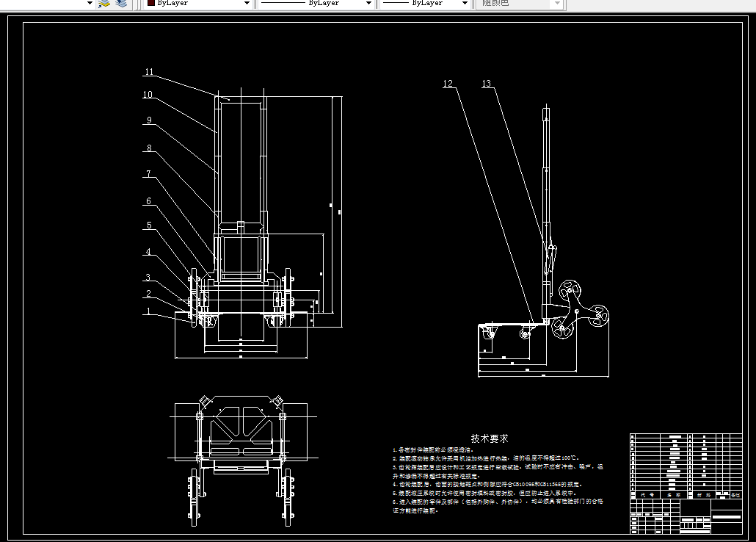Click the title block table
Viewport: 756px width, 542px height.
(x=686, y=483)
